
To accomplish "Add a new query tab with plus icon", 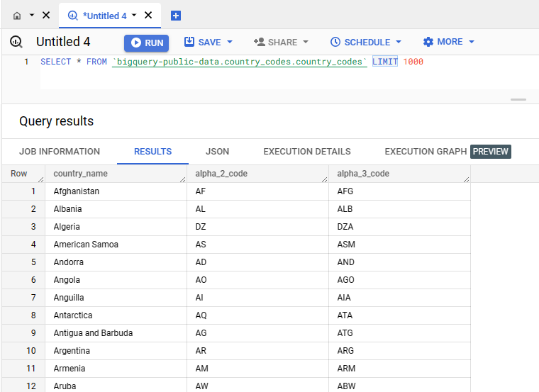I will pyautogui.click(x=176, y=16).
